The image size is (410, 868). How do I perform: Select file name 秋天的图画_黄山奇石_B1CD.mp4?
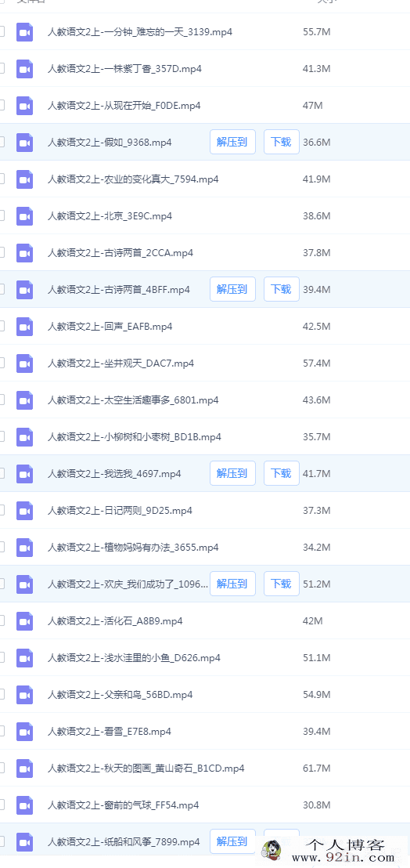tap(146, 769)
